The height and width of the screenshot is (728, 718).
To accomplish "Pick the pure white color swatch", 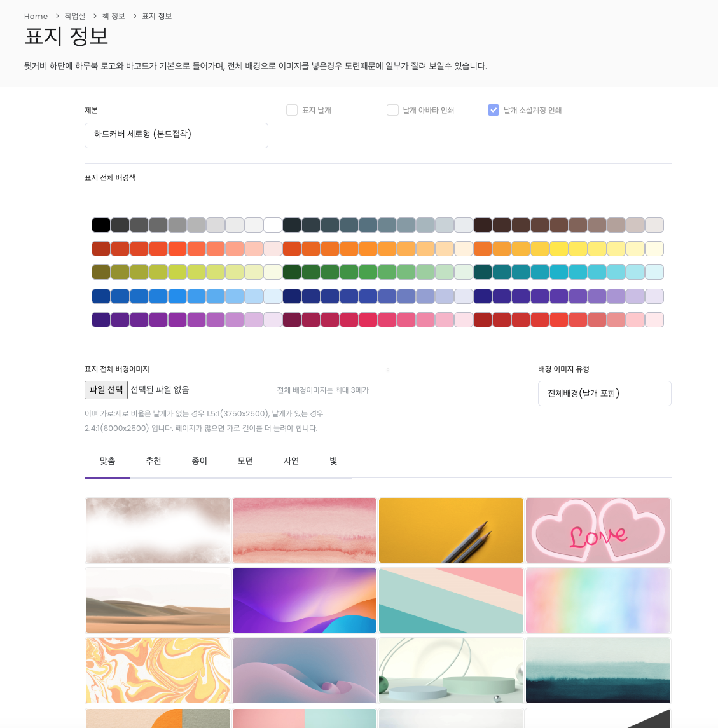I will 273,224.
